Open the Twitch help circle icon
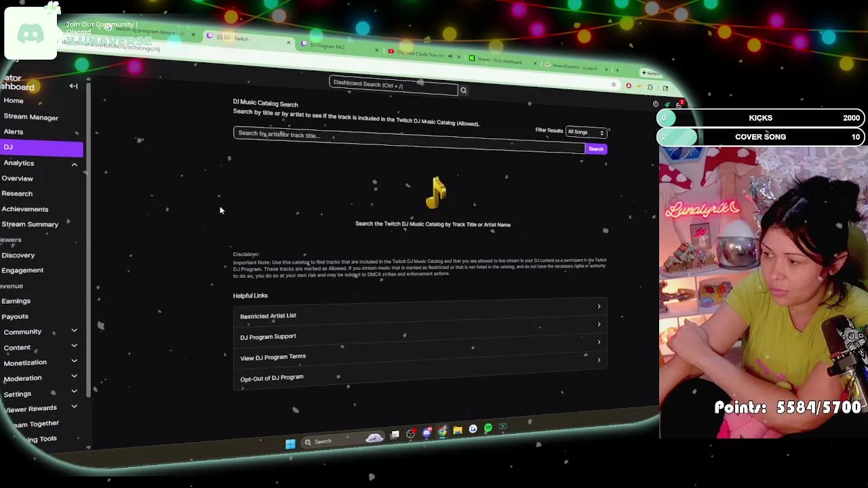This screenshot has width=868, height=488. coord(656,104)
